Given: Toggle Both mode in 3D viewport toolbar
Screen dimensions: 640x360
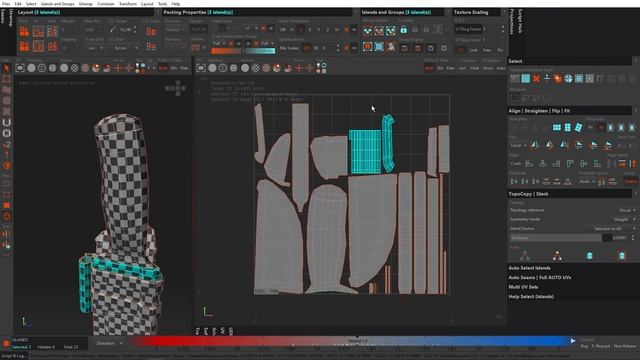Looking at the screenshot, I should (163, 68).
